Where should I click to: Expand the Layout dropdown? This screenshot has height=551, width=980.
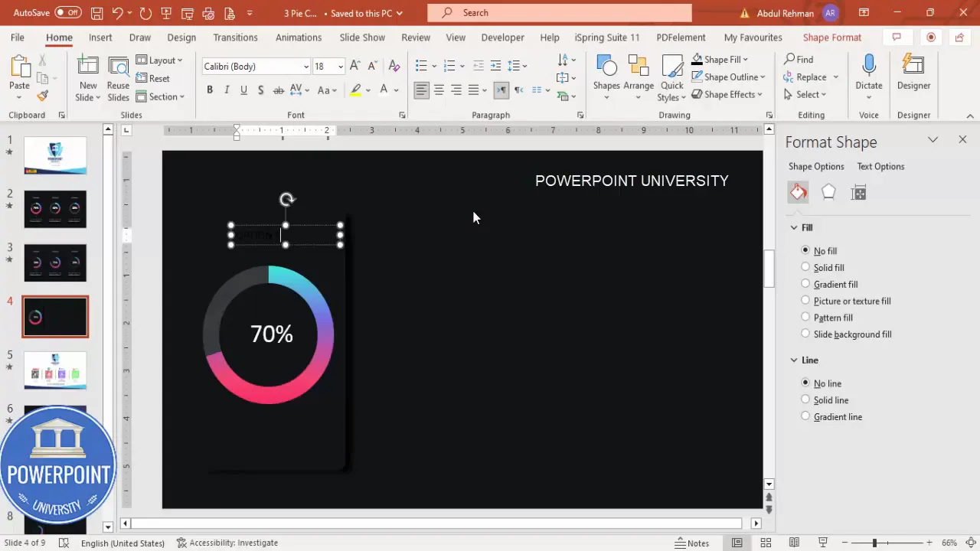[159, 60]
